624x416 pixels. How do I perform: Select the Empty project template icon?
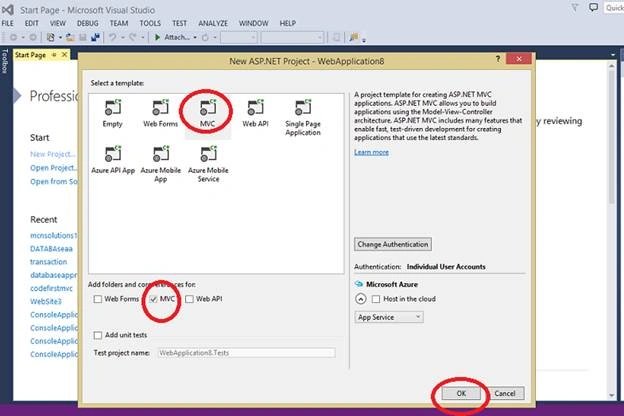[x=113, y=107]
